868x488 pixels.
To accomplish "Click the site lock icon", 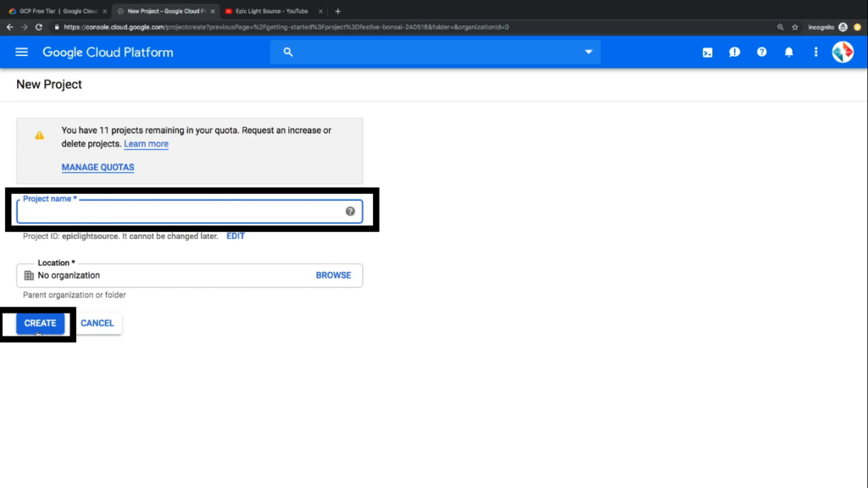I will click(57, 27).
